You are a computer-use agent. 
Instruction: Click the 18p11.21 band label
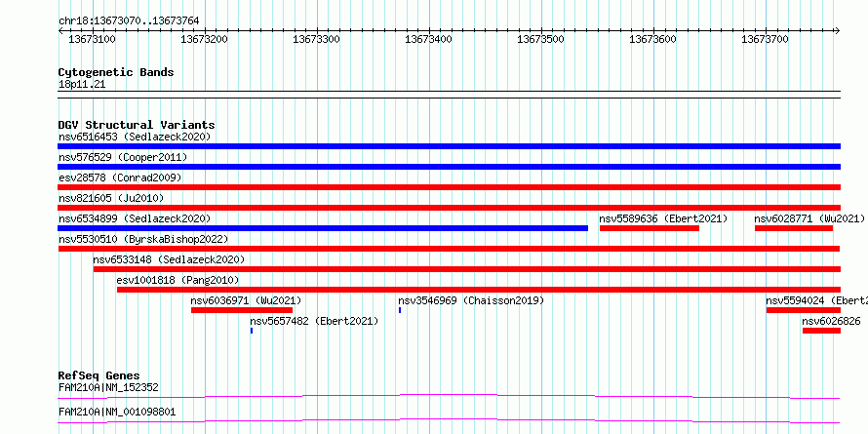[82, 85]
